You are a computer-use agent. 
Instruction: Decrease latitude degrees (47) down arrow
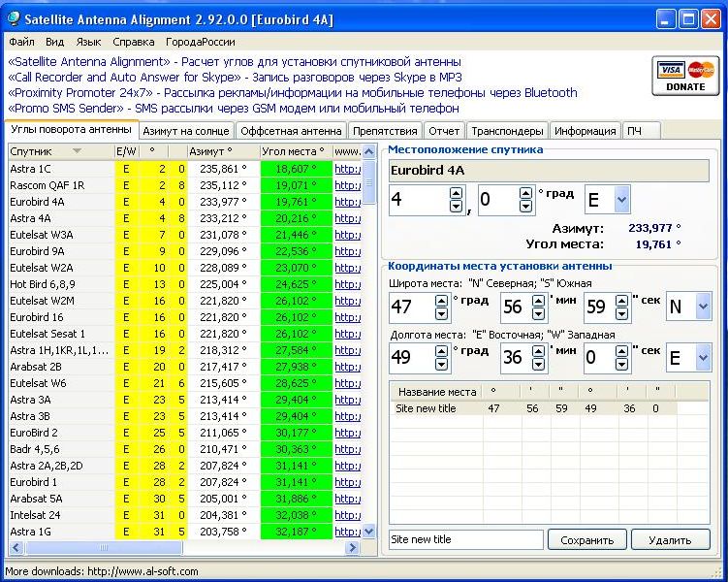click(x=441, y=313)
